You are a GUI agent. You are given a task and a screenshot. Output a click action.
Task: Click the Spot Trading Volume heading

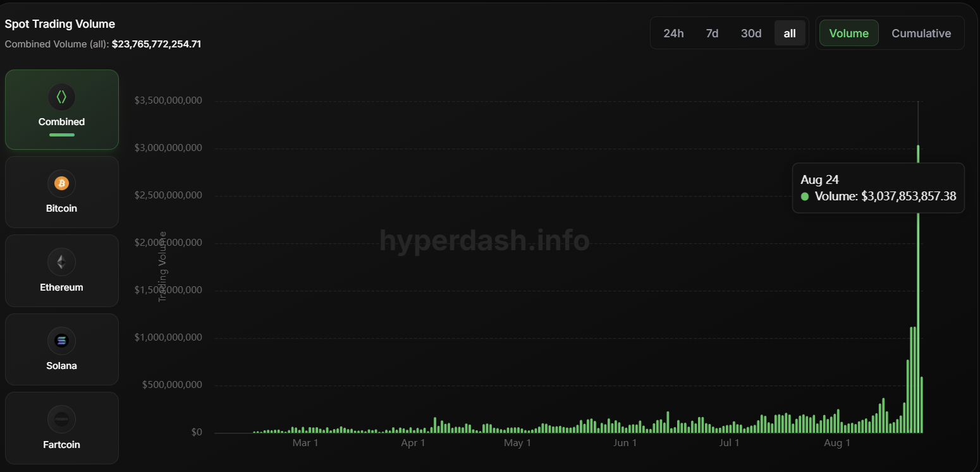59,23
